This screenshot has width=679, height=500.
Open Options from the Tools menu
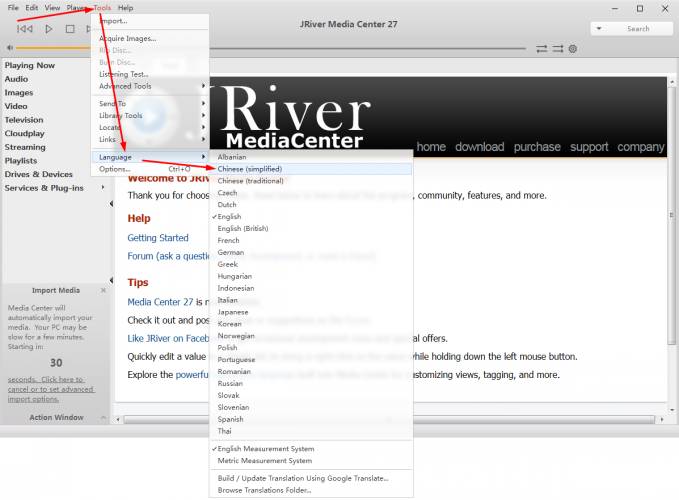[x=115, y=169]
